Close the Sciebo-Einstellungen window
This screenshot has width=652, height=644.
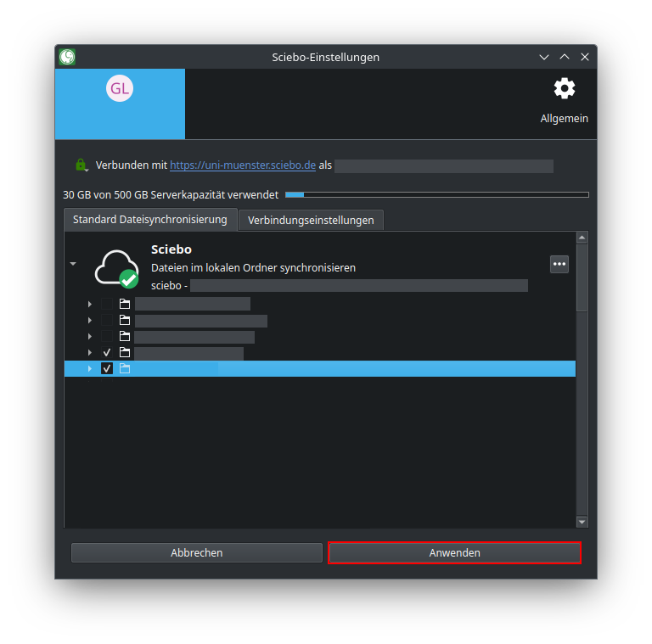coord(585,57)
